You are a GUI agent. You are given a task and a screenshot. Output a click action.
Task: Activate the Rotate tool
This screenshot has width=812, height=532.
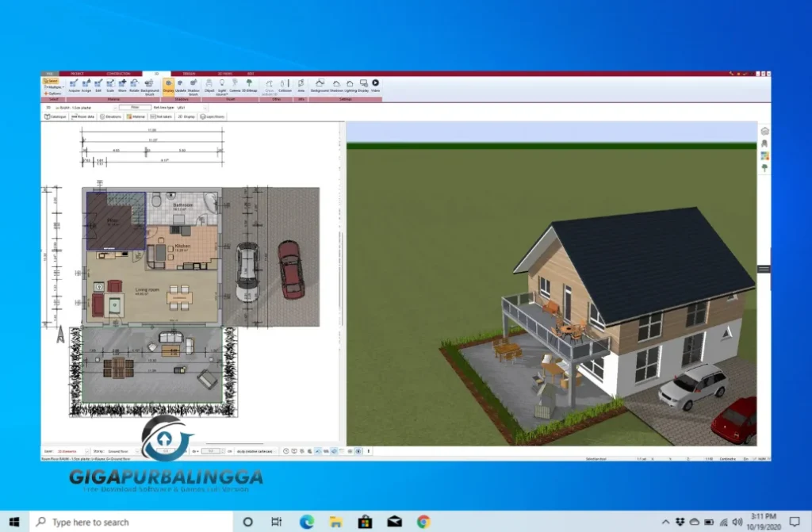(x=132, y=82)
